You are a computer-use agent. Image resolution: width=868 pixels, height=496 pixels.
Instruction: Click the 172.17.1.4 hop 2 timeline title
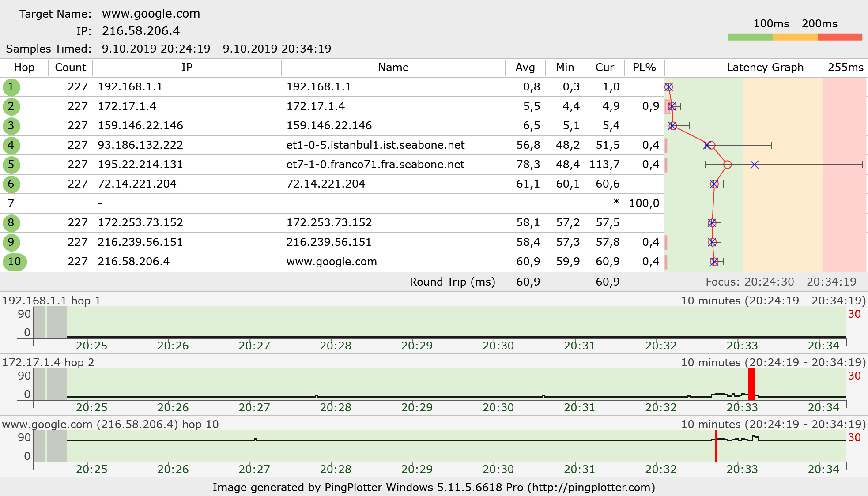(x=48, y=363)
